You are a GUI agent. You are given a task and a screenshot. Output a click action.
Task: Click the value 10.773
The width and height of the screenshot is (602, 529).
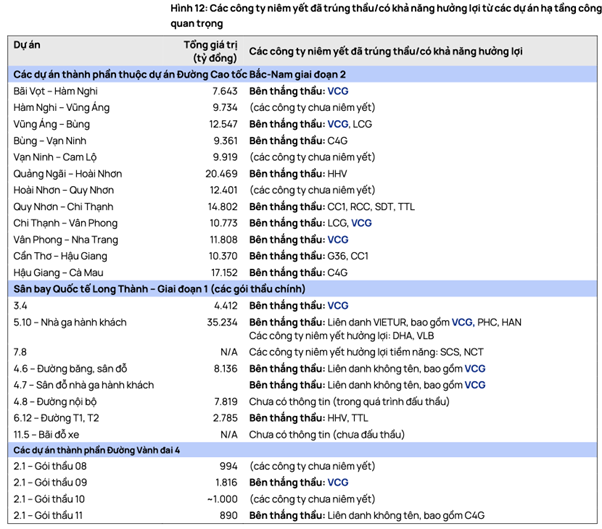pyautogui.click(x=223, y=223)
